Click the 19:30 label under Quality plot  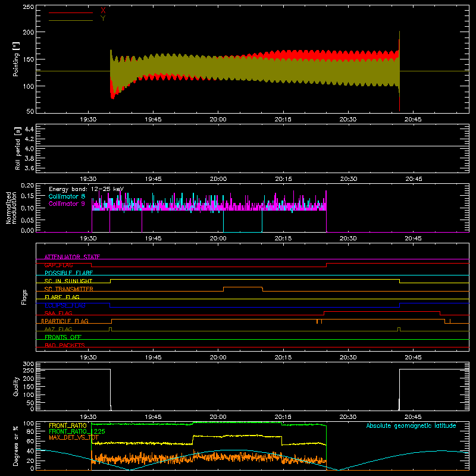click(88, 417)
